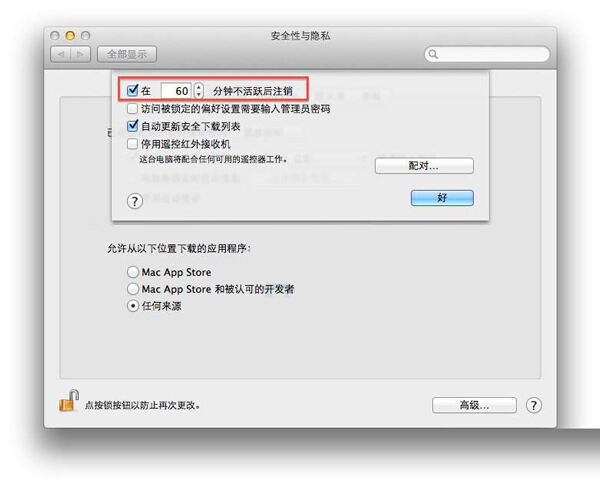The width and height of the screenshot is (600, 488).
Task: Open help via bottom-right question mark
Action: coord(534,405)
